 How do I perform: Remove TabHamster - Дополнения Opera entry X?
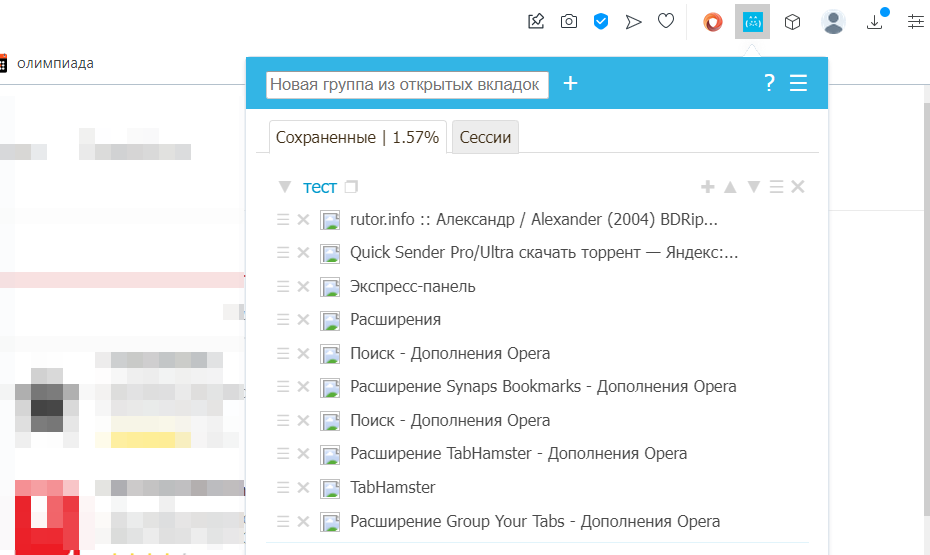(303, 454)
